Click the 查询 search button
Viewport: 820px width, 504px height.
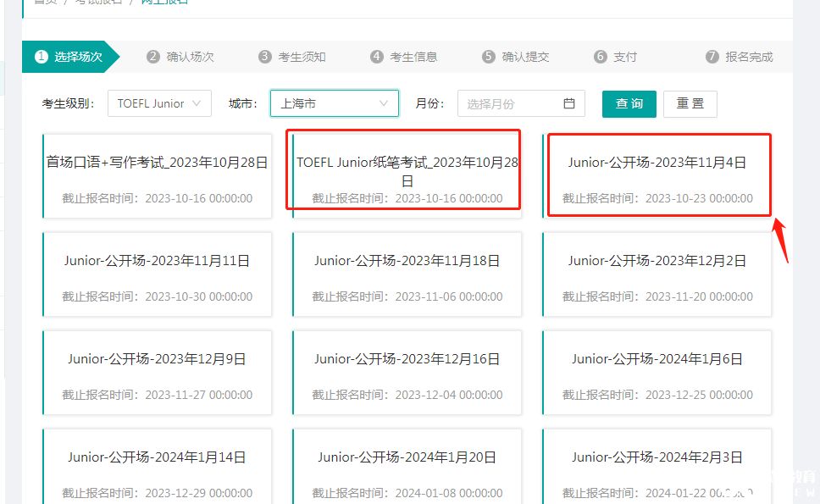tap(629, 103)
